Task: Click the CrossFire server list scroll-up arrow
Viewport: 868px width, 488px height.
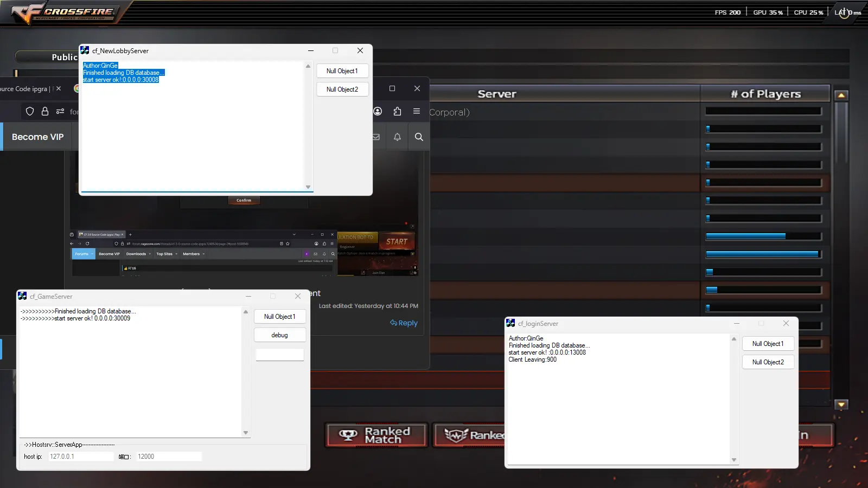Action: tap(841, 95)
